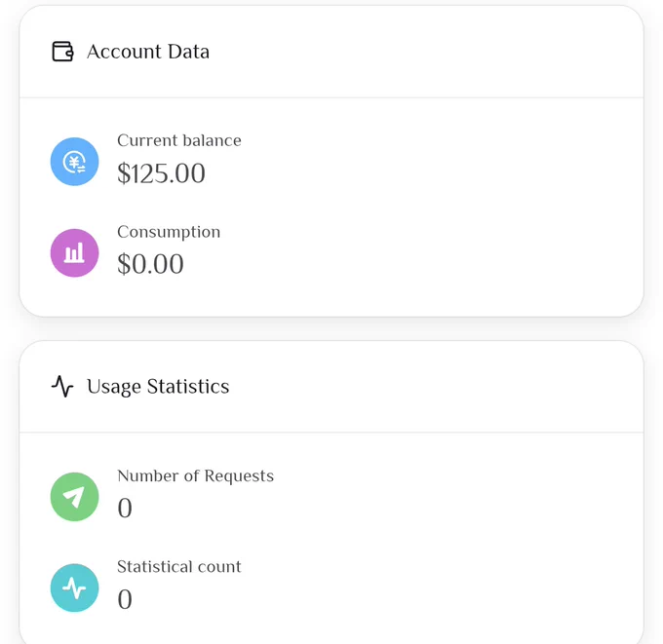Click the word Requests in the label
This screenshot has height=644, width=663.
point(239,476)
